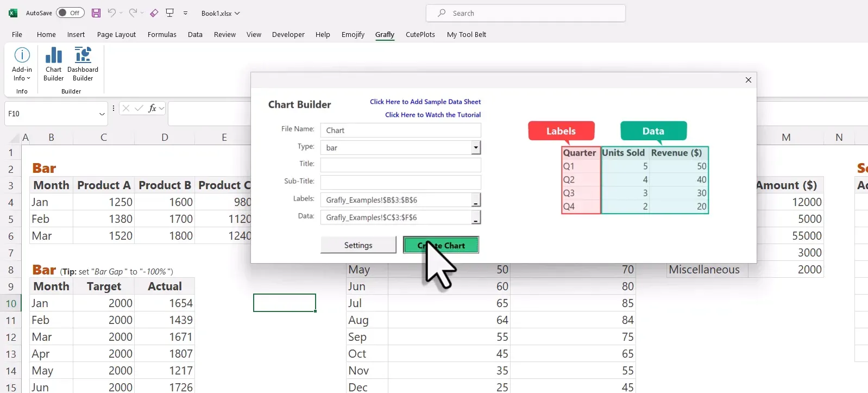This screenshot has height=393, width=868.
Task: Click the Sub-Title input field
Action: pos(401,182)
